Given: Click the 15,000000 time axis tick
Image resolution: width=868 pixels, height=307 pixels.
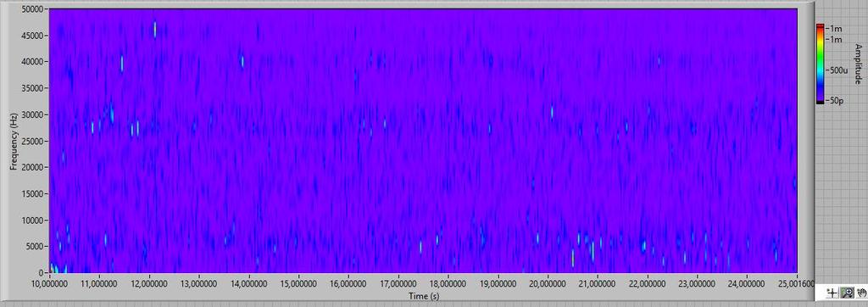Looking at the screenshot, I should 299,282.
